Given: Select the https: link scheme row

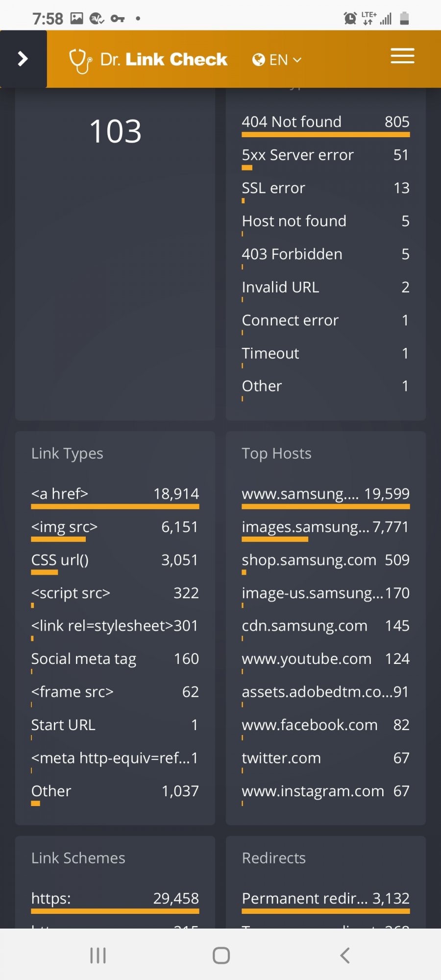Looking at the screenshot, I should (x=115, y=902).
